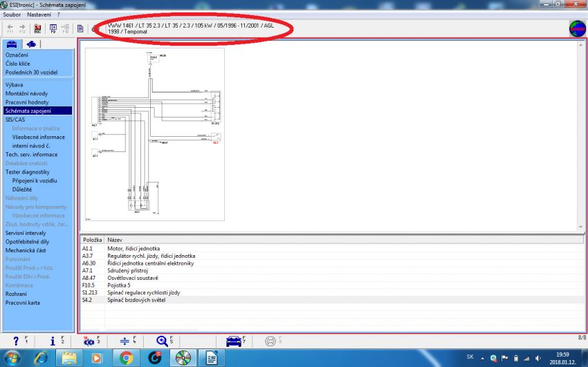Image resolution: width=588 pixels, height=367 pixels.
Task: Click the volume speaker tray icon
Action: click(538, 359)
